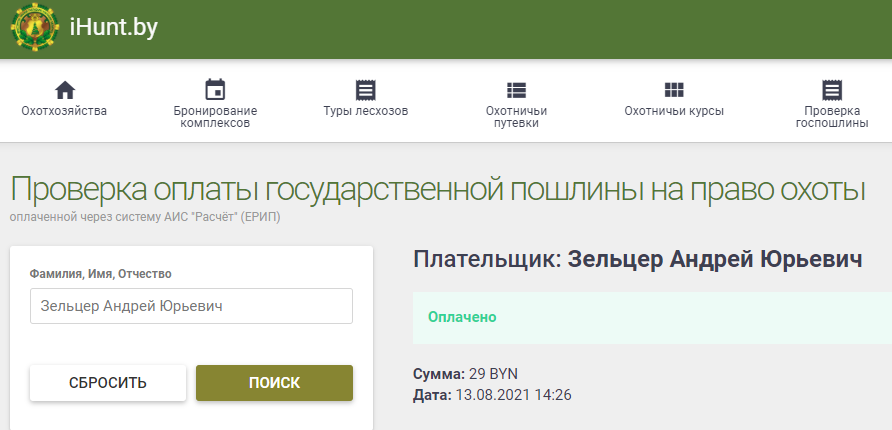Navigate to Охотничьи путевки text label
892x430 pixels.
click(x=516, y=117)
